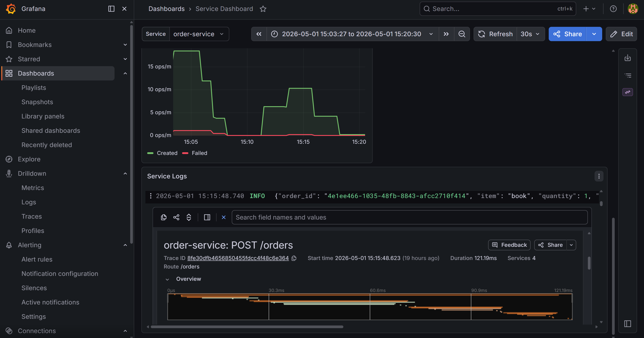Click the dashboard vertical scrollbar thumb
644x338 pixels.
613,276
